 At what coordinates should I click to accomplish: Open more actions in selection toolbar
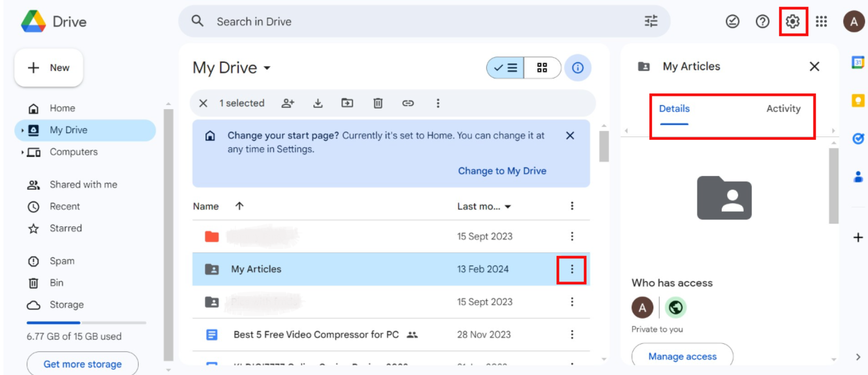(438, 103)
